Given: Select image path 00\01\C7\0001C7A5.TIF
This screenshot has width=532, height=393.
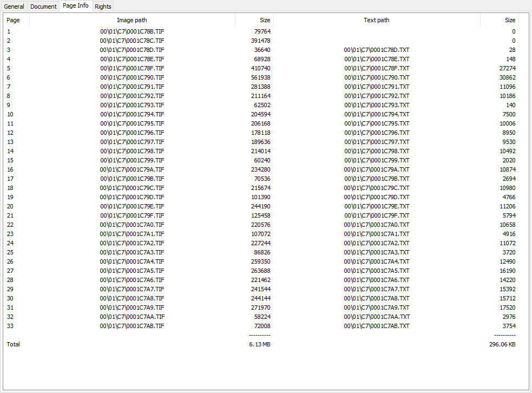Looking at the screenshot, I should pos(132,271).
